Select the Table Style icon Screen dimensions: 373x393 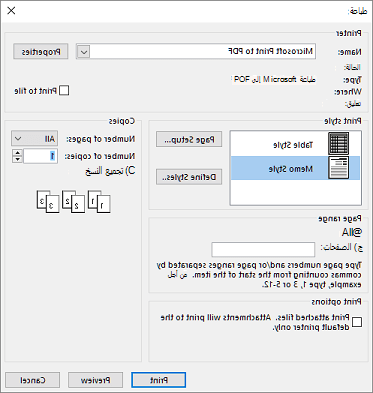pyautogui.click(x=338, y=143)
